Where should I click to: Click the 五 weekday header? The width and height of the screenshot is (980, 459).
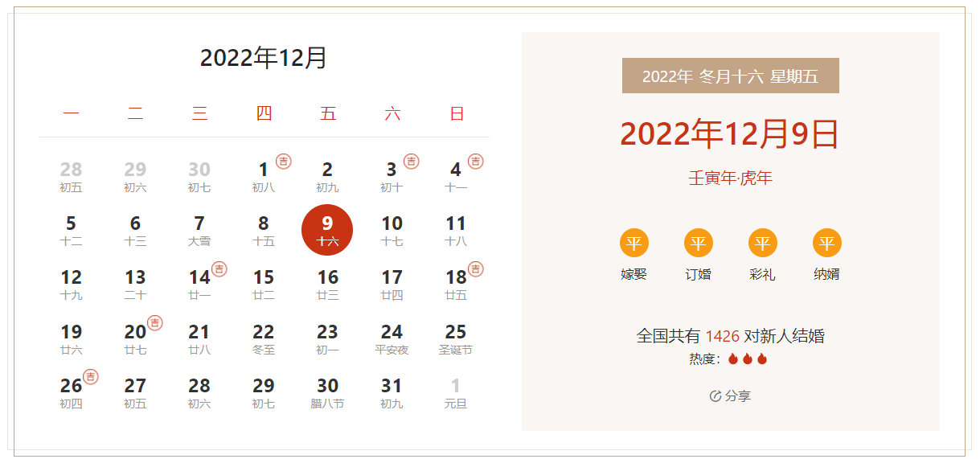tap(328, 113)
